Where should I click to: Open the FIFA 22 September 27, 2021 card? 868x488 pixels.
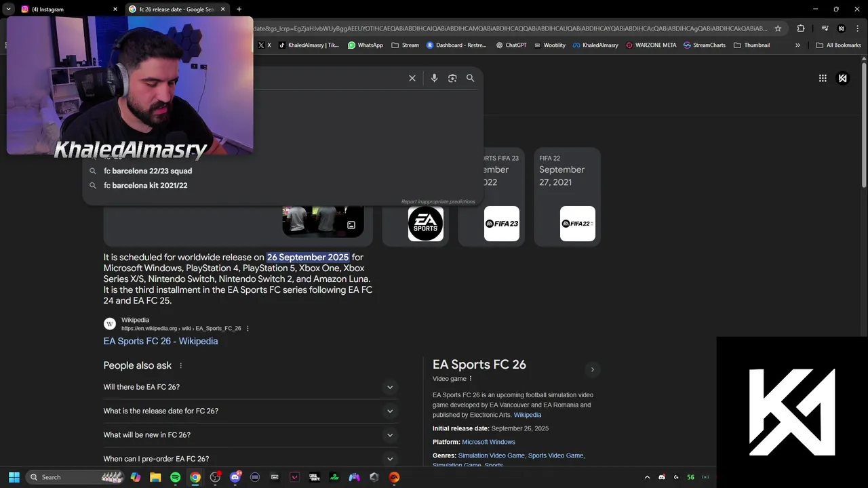(x=568, y=197)
